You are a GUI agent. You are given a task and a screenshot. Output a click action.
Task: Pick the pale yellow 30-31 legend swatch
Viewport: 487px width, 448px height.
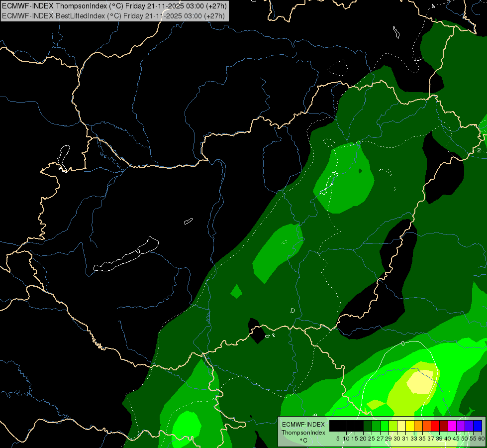(x=401, y=426)
